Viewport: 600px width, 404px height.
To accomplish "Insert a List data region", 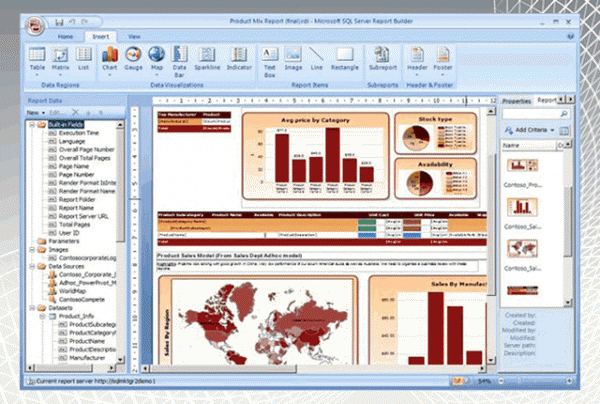I will [83, 59].
